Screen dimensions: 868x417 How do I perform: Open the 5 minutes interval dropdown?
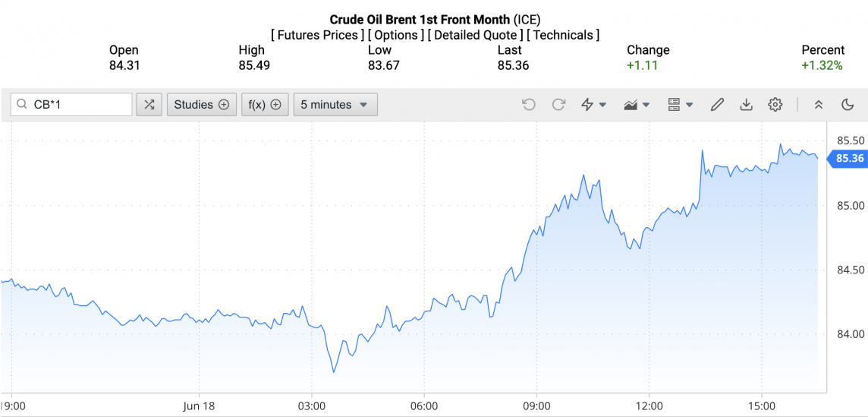point(335,105)
